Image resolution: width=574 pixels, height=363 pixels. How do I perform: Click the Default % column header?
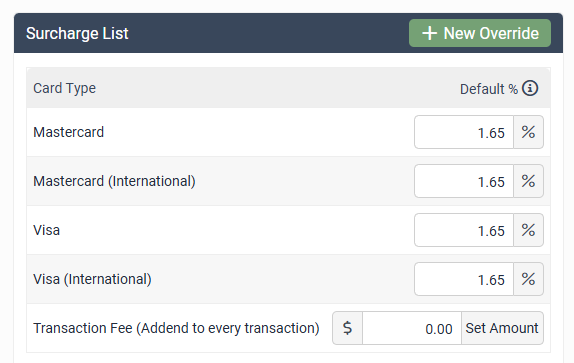tap(489, 89)
